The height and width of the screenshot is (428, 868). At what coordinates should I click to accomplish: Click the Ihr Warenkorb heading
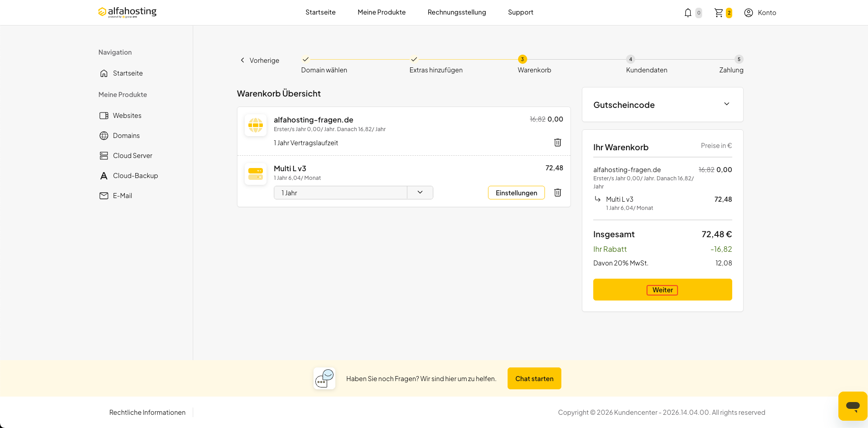pos(621,148)
